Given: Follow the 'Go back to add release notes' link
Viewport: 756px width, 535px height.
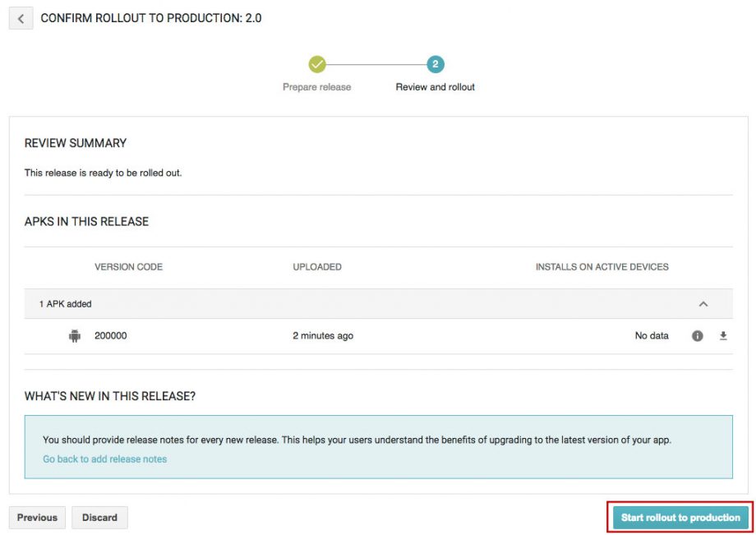Looking at the screenshot, I should (x=105, y=459).
